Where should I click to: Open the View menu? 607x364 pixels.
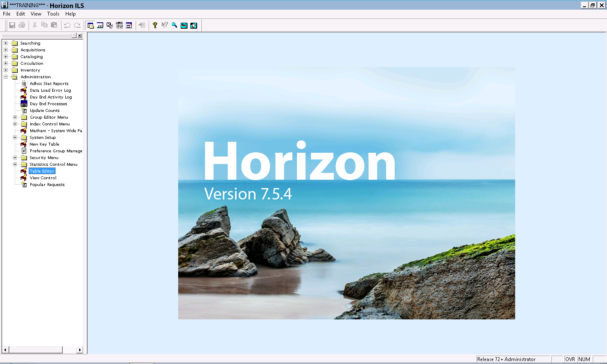36,13
